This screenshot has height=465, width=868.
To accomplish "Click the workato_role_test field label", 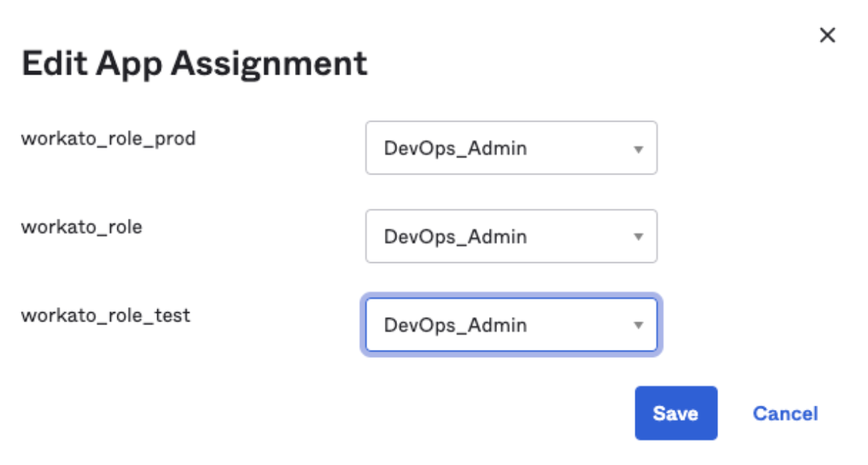I will (x=106, y=315).
